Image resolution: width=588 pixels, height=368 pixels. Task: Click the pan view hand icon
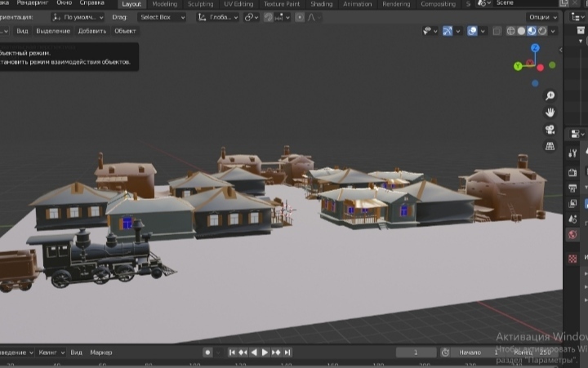pyautogui.click(x=550, y=112)
